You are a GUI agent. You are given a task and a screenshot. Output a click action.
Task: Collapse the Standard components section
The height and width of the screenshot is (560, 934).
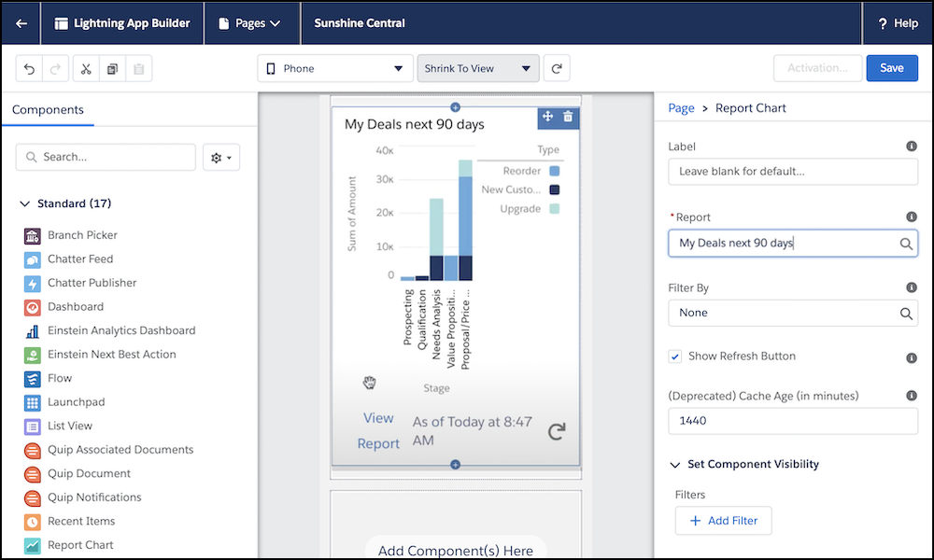click(x=23, y=203)
